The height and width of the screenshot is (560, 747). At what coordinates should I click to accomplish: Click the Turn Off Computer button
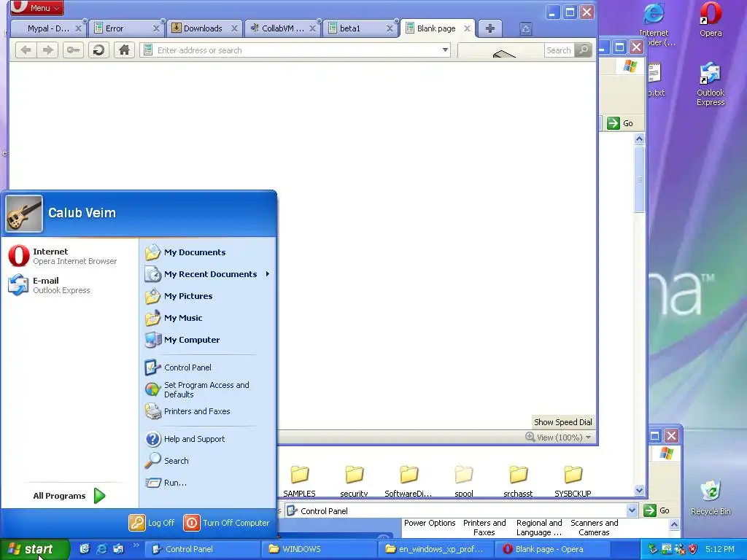tap(227, 523)
